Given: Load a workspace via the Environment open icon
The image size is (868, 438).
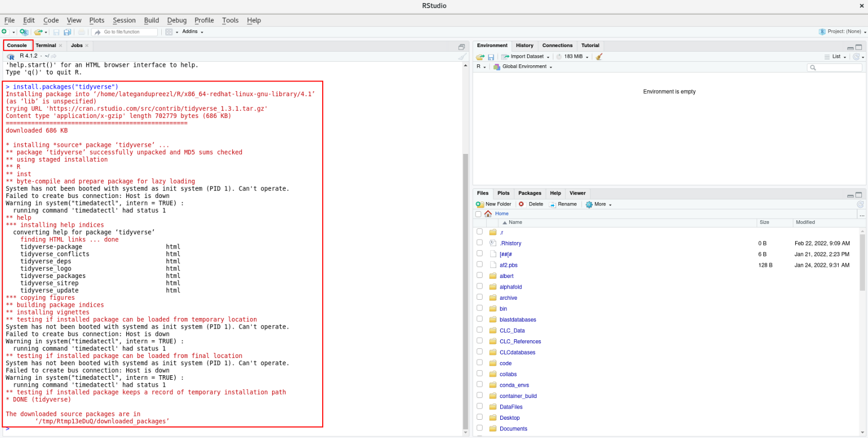Looking at the screenshot, I should click(x=481, y=57).
